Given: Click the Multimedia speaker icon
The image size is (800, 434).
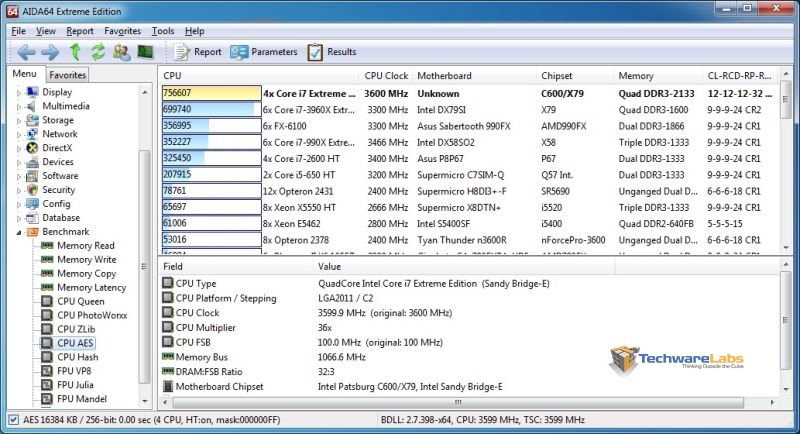Looking at the screenshot, I should click(x=32, y=106).
